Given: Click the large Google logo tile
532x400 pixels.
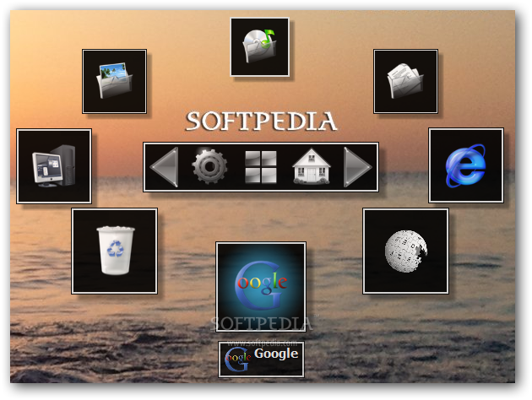Looking at the screenshot, I should (261, 287).
